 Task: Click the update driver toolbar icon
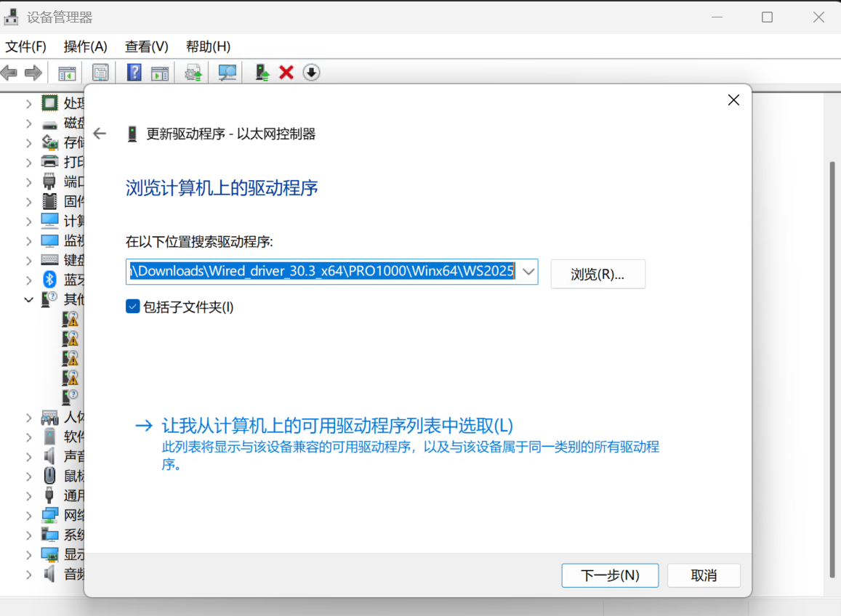tap(193, 73)
